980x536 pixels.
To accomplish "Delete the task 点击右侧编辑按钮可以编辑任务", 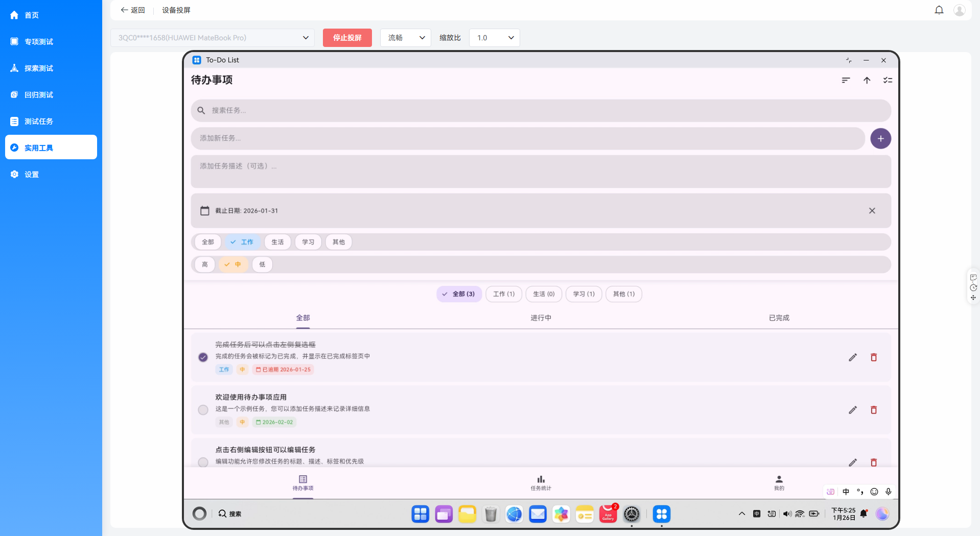I will pyautogui.click(x=873, y=462).
